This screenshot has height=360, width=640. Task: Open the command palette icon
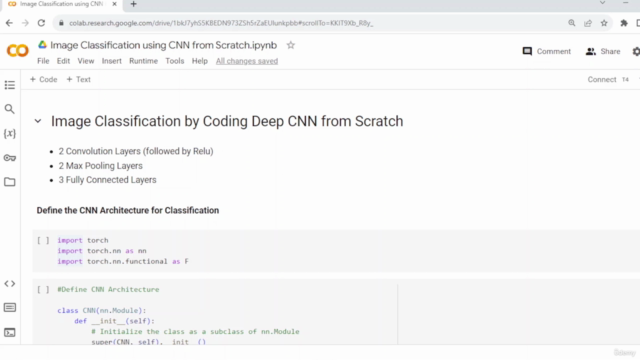10,307
